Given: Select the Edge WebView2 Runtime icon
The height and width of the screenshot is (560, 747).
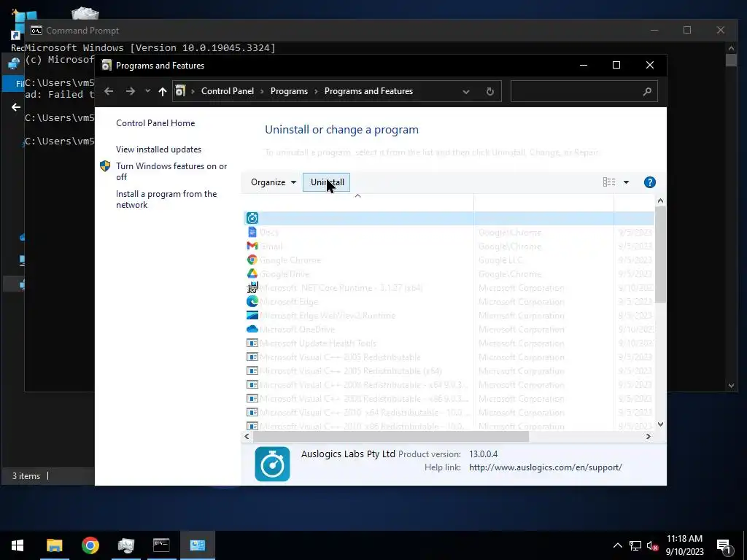Looking at the screenshot, I should click(252, 315).
